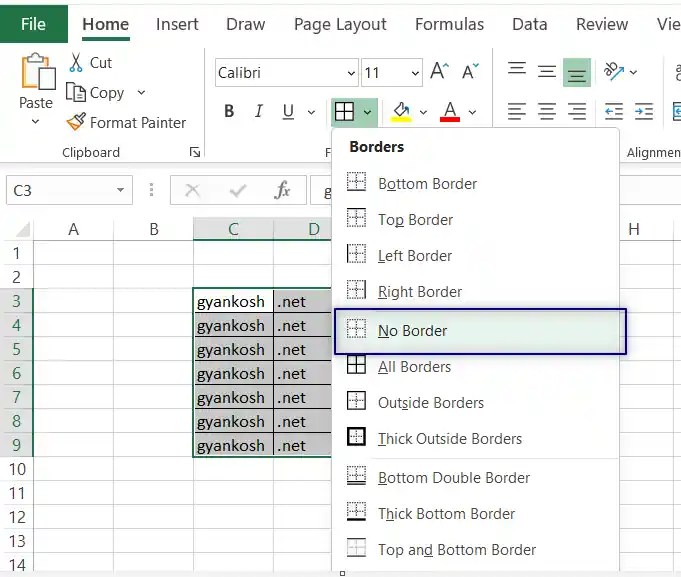Expand the Orientation dropdown arrow
Viewport: 681px width, 577px height.
(634, 72)
